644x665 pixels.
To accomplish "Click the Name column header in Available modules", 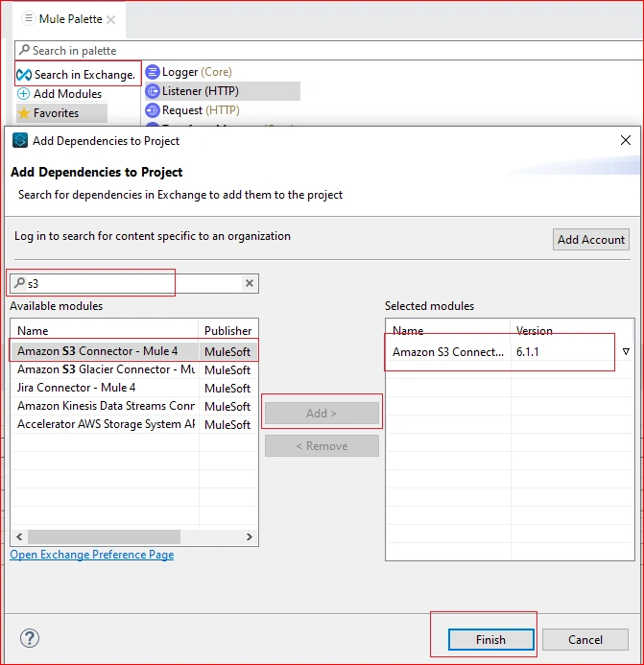I will pyautogui.click(x=104, y=331).
